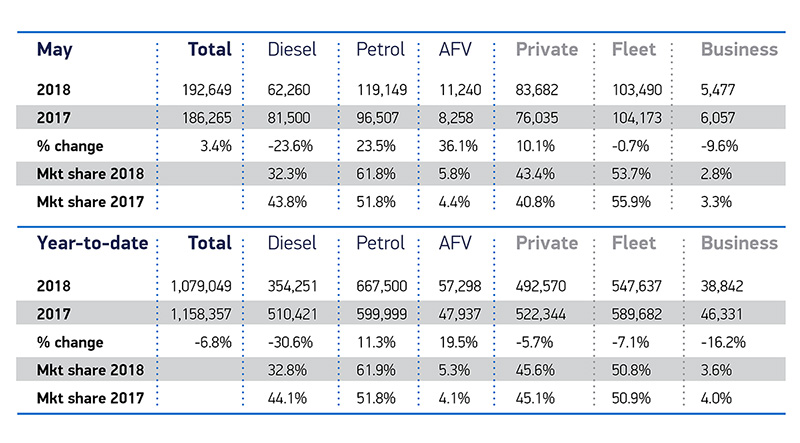Click the Business header in Year-to-date table

(x=739, y=243)
